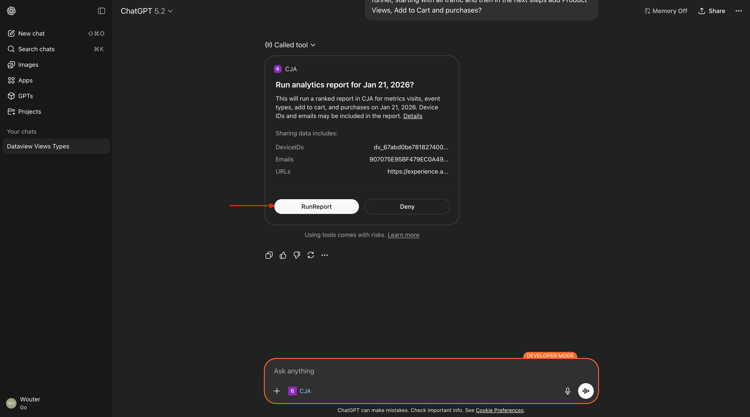Screen dimensions: 750x417
Task: Expand the Called tool disclosure
Action: tap(290, 45)
